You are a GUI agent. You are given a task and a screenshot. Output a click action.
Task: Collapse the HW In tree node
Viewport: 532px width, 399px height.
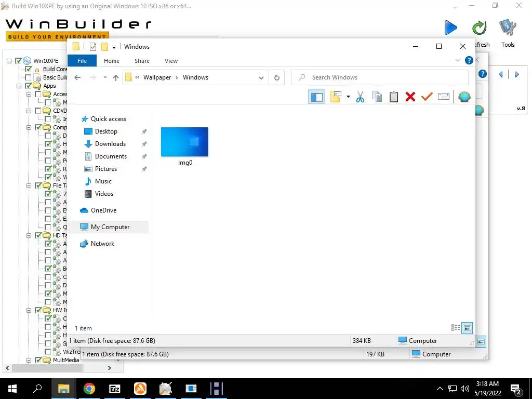click(29, 310)
